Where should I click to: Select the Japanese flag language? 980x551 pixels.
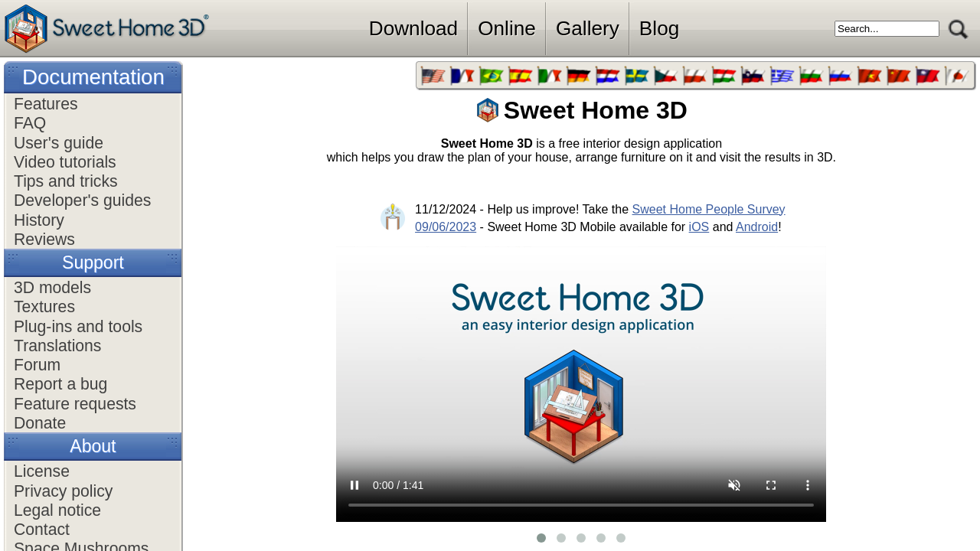tap(957, 76)
